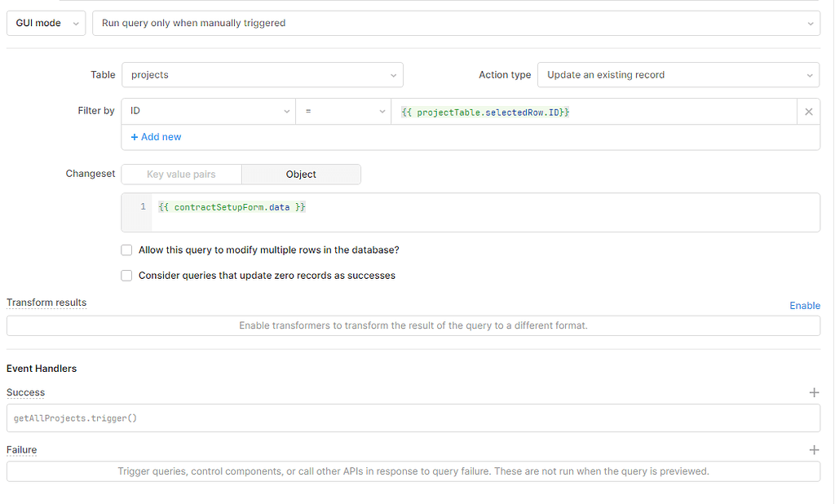Image resolution: width=835 pixels, height=504 pixels.
Task: Switch Changeset to Object
Action: click(301, 175)
